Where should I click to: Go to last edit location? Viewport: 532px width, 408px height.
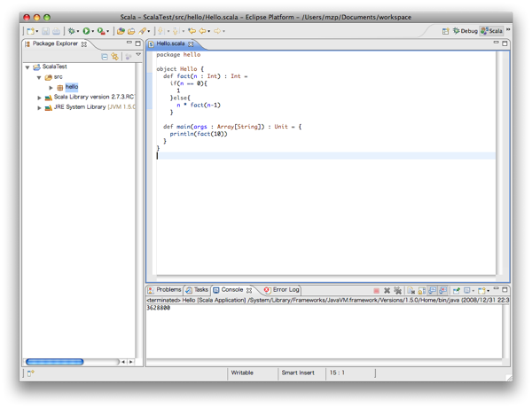(x=192, y=31)
